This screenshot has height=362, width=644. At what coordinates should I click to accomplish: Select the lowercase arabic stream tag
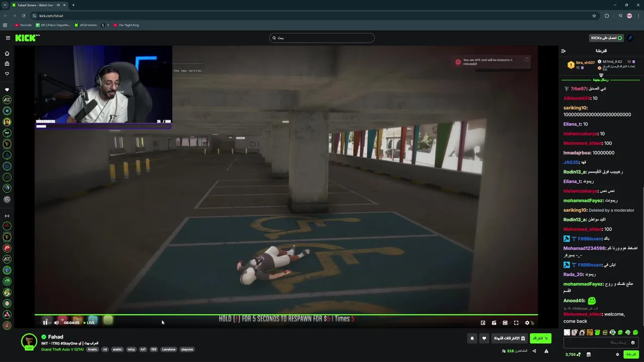[x=117, y=349]
